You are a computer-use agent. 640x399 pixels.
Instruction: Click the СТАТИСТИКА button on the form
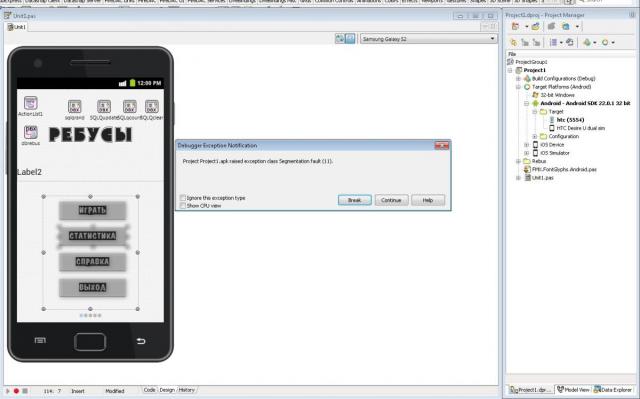pyautogui.click(x=93, y=236)
